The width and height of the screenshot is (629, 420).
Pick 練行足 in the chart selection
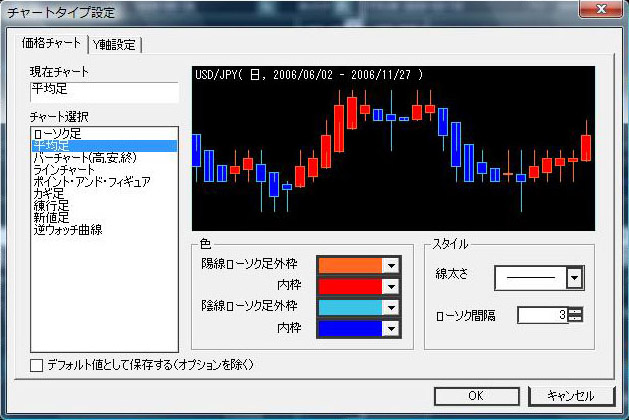tap(104, 206)
